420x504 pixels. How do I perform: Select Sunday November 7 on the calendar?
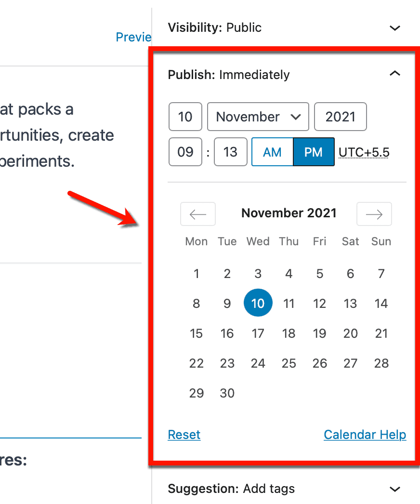[381, 273]
